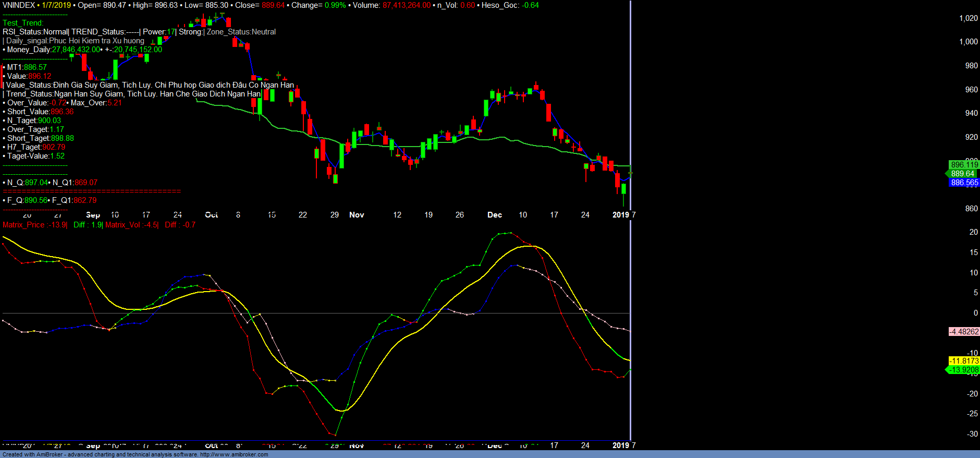Click the yellow -11.8173 indicator tag
This screenshot has width=980, height=458.
[x=964, y=361]
